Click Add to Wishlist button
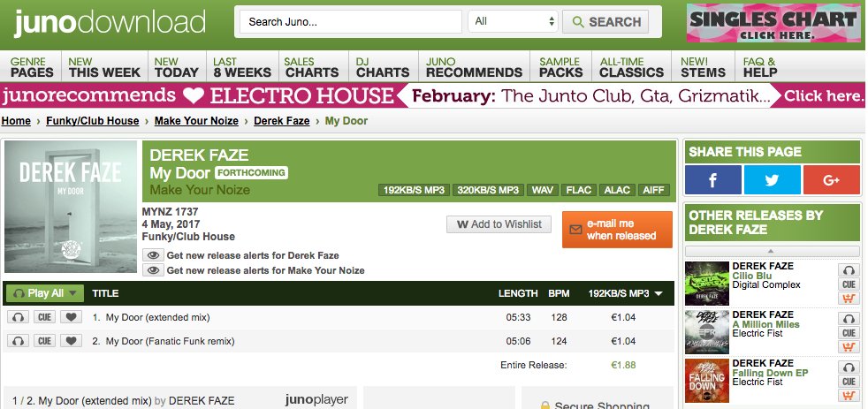Screen dimensions: 868x409 (499, 224)
